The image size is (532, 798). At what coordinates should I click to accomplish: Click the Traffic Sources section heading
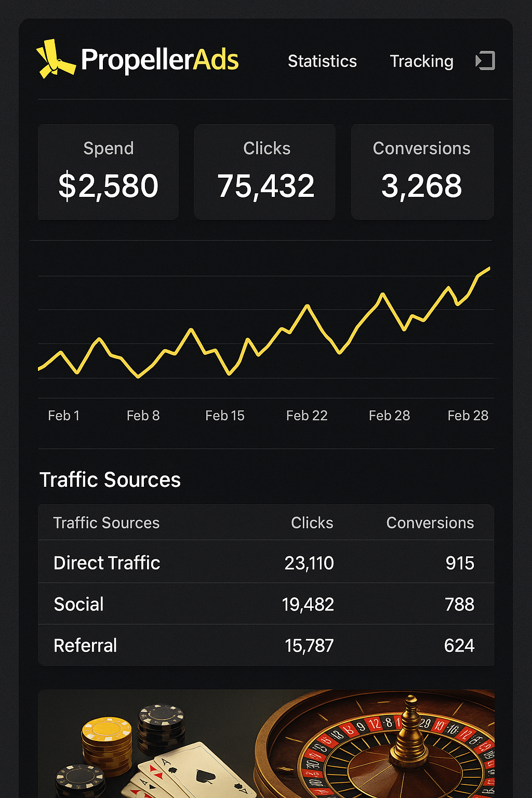pos(110,480)
